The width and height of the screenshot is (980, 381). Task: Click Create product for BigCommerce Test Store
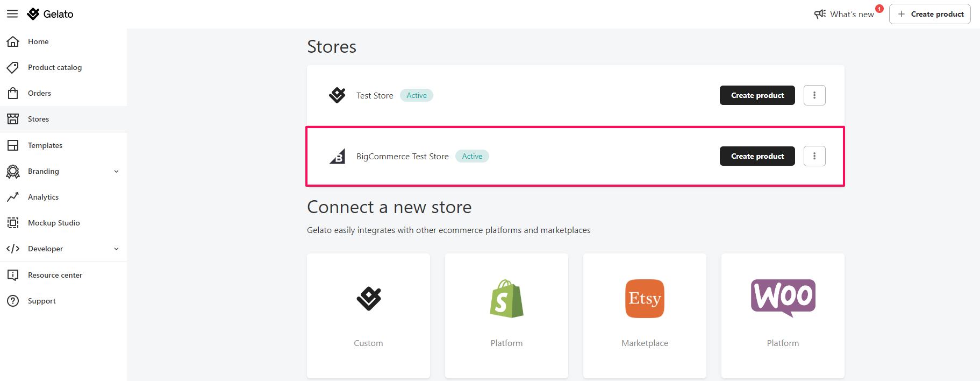point(757,156)
